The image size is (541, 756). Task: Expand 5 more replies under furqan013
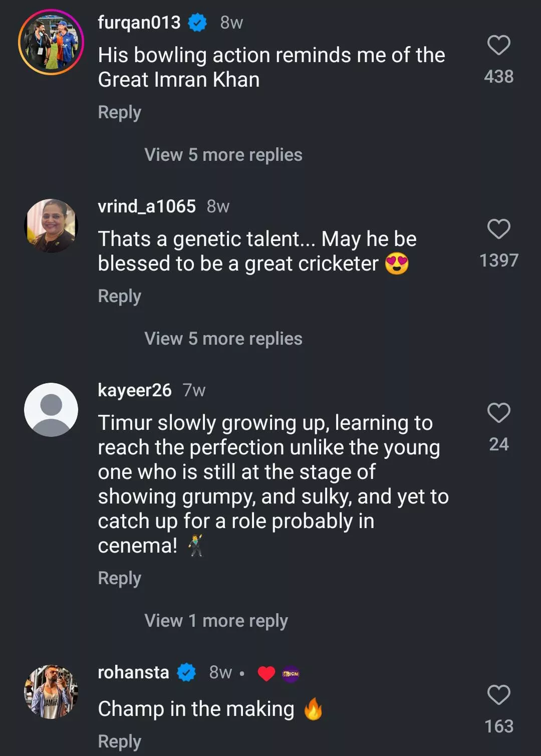(x=223, y=155)
